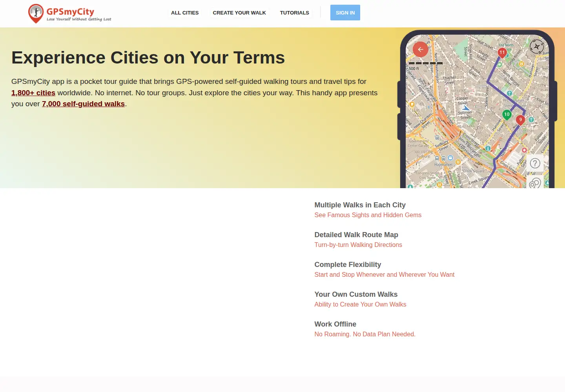Open the Tutorials menu item
565x392 pixels.
(295, 13)
